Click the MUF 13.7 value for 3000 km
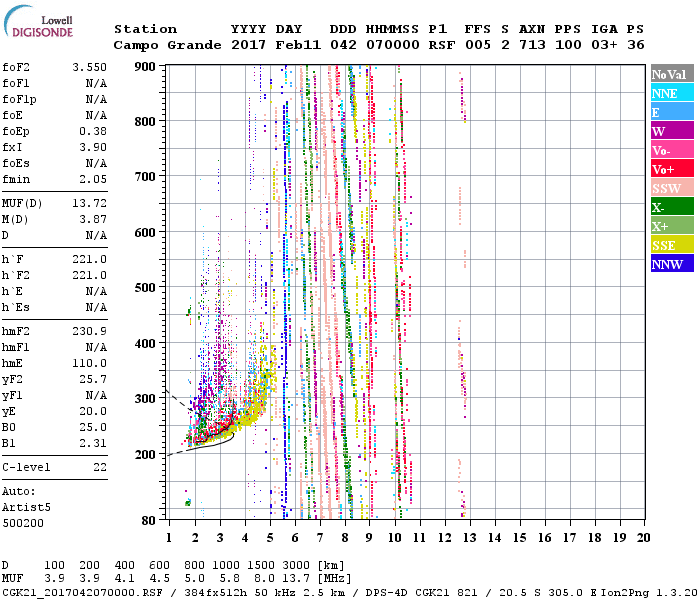700x600 pixels. tap(296, 579)
